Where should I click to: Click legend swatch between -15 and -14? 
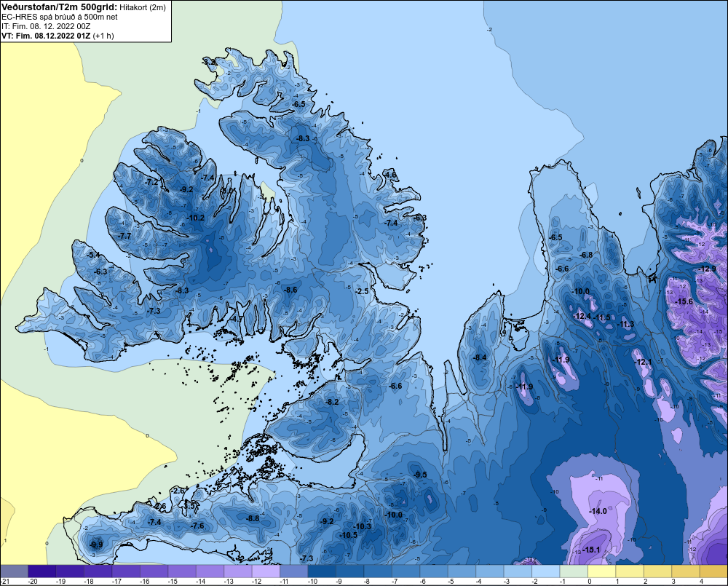(182, 571)
